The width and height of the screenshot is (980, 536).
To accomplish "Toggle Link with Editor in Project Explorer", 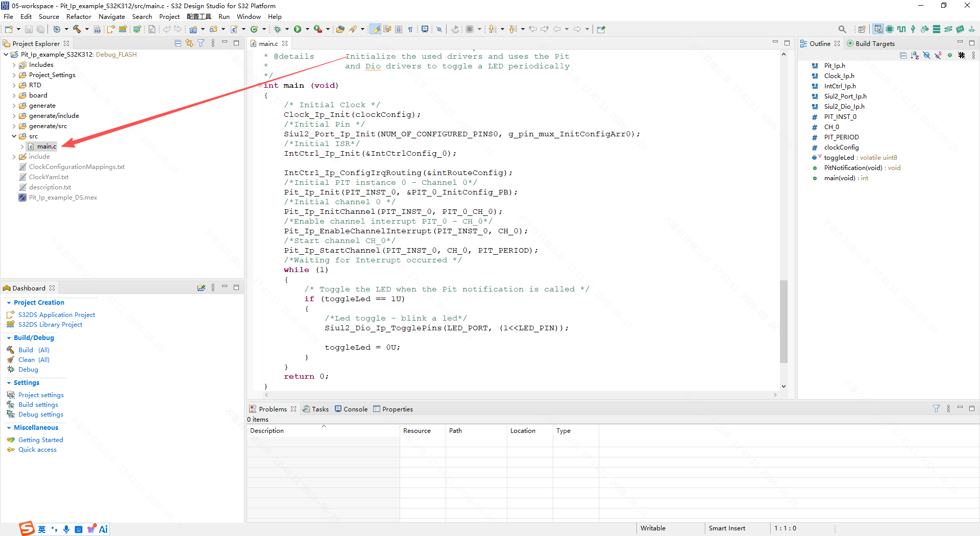I will tap(189, 43).
